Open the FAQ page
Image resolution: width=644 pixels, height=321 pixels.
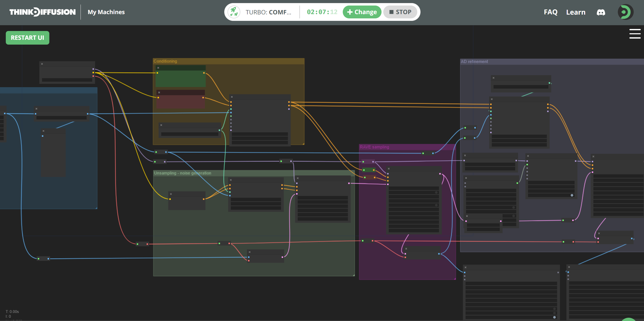pos(551,12)
